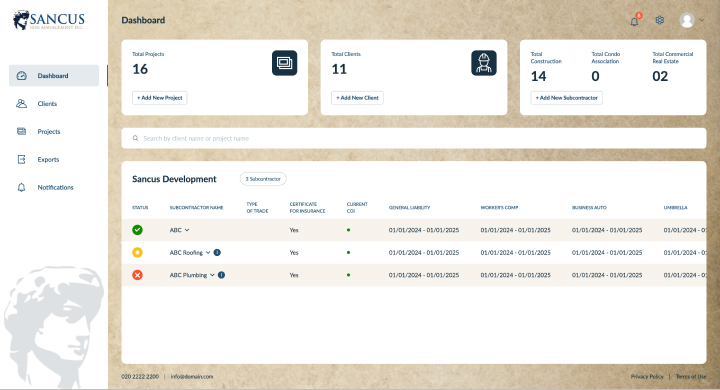Viewport: 720px width, 390px height.
Task: Focus the client or project search field
Action: 414,138
